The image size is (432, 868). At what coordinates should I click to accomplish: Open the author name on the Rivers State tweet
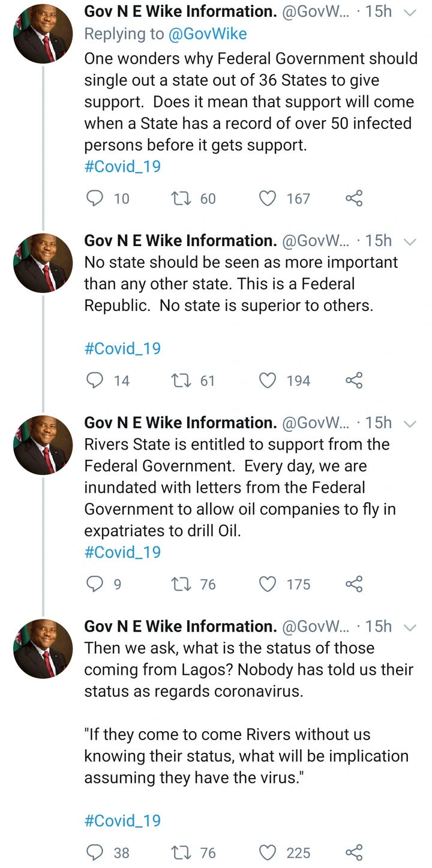[x=180, y=423]
